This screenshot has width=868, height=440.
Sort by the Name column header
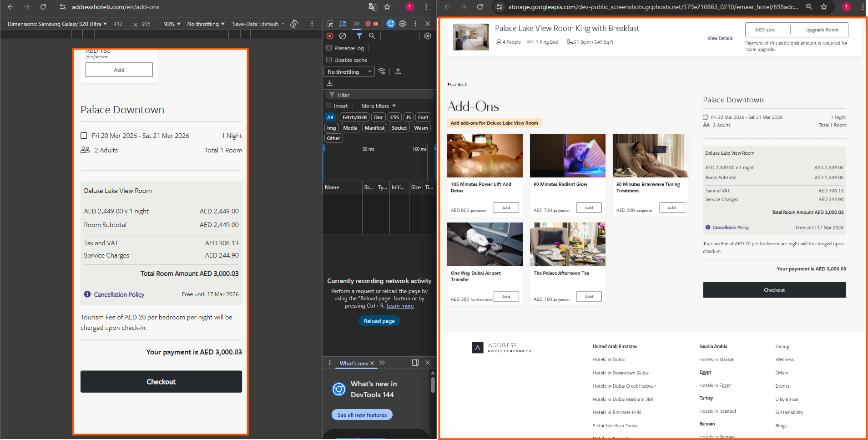click(342, 187)
